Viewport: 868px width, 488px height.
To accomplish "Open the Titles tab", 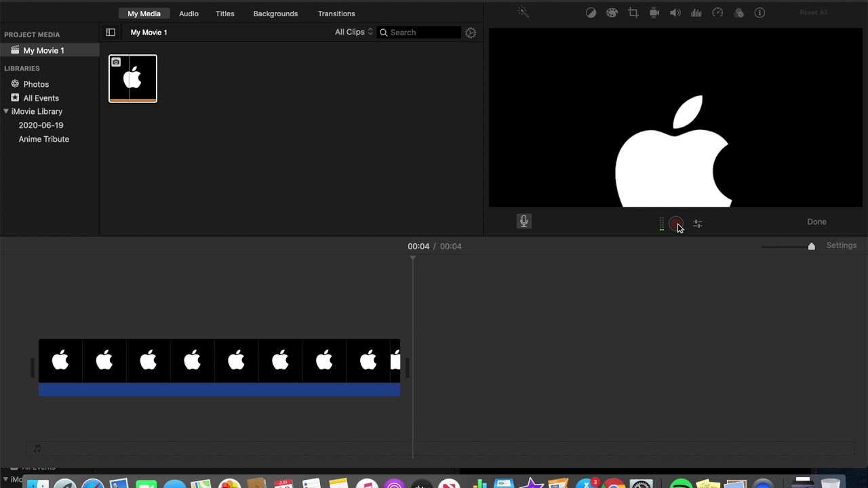I will [x=225, y=14].
